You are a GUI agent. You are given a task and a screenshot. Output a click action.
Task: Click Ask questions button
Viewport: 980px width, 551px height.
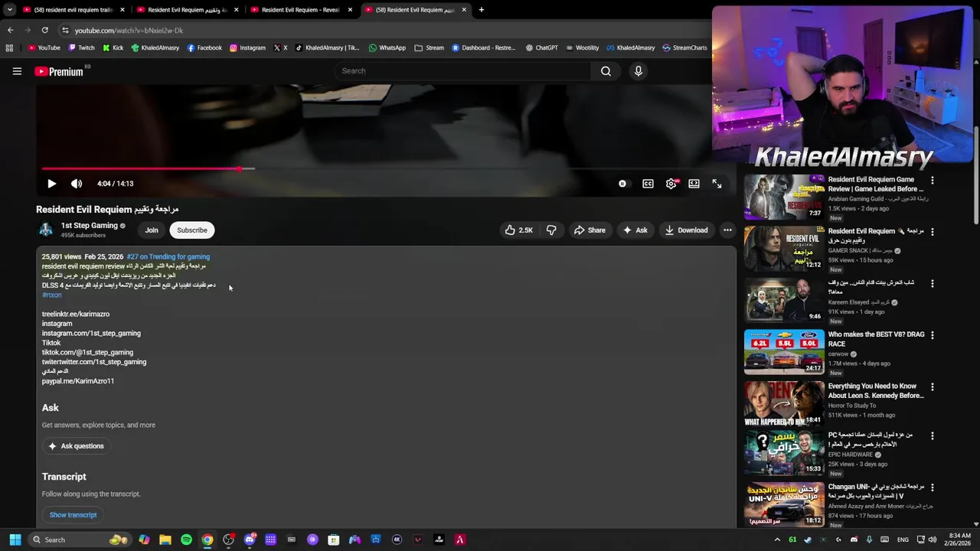point(76,446)
